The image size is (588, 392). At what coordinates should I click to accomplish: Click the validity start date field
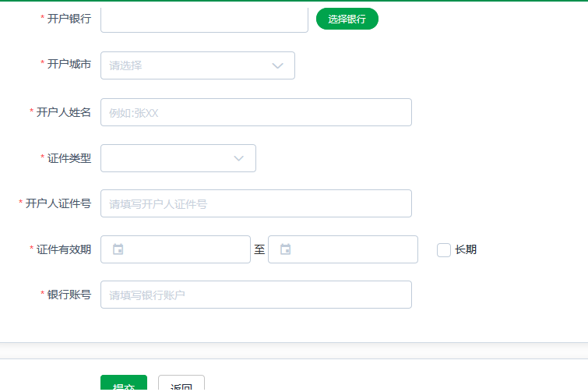[184, 249]
